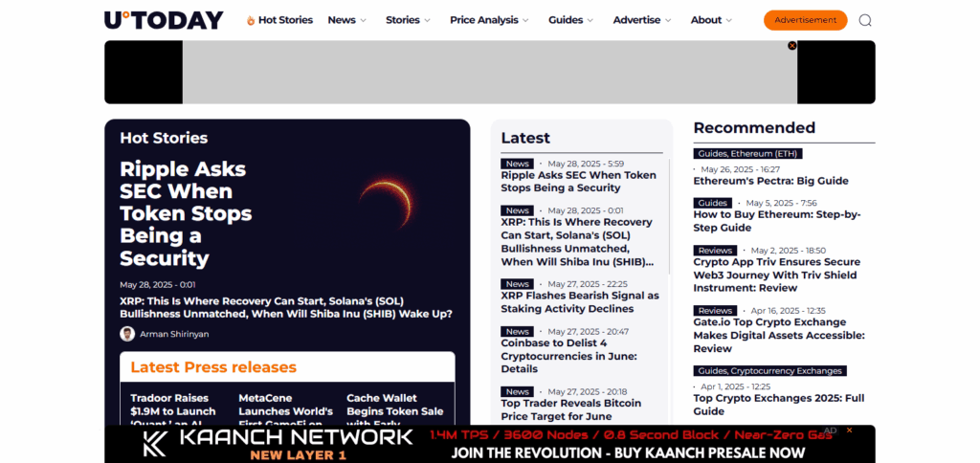The height and width of the screenshot is (463, 980).
Task: Read 'Ethereum's Pectra: Big Guide'
Action: click(x=770, y=181)
